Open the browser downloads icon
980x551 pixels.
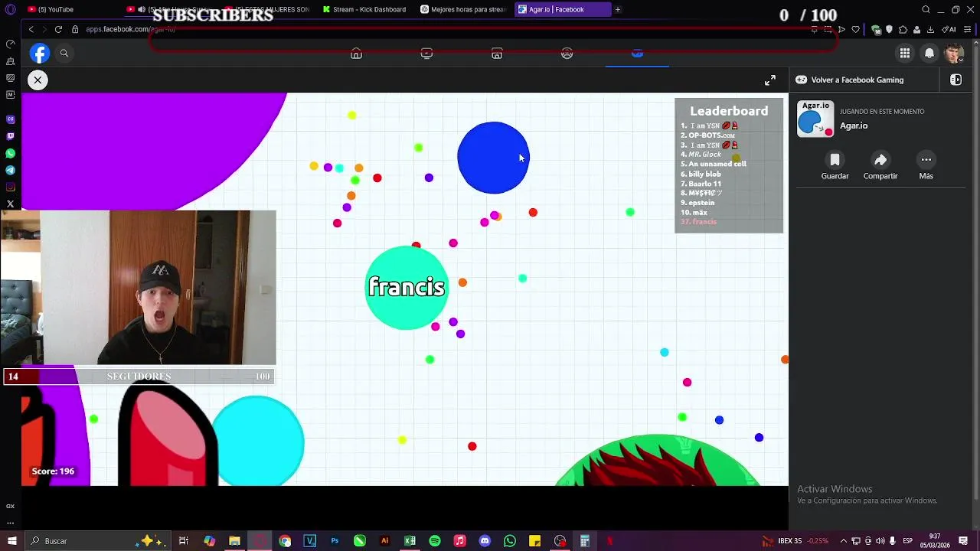pos(930,29)
